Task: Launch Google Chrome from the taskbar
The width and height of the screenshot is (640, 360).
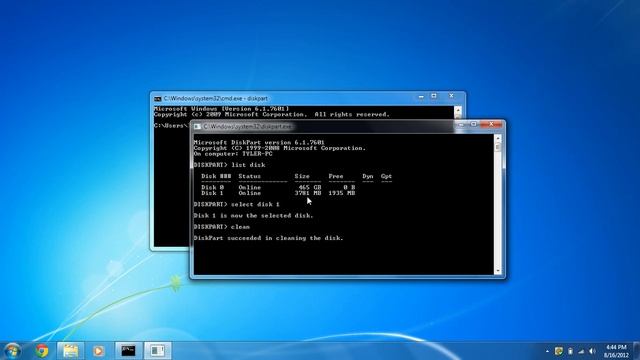Action: [x=42, y=351]
